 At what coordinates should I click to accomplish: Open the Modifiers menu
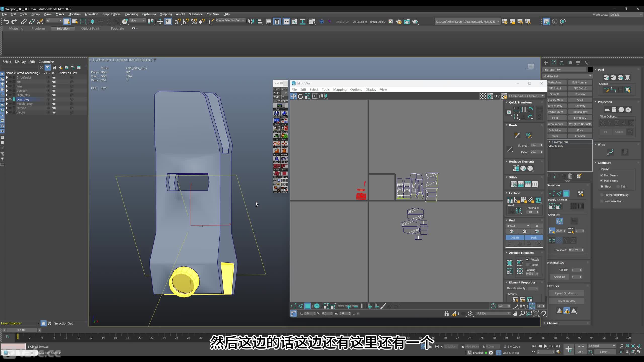click(x=74, y=14)
